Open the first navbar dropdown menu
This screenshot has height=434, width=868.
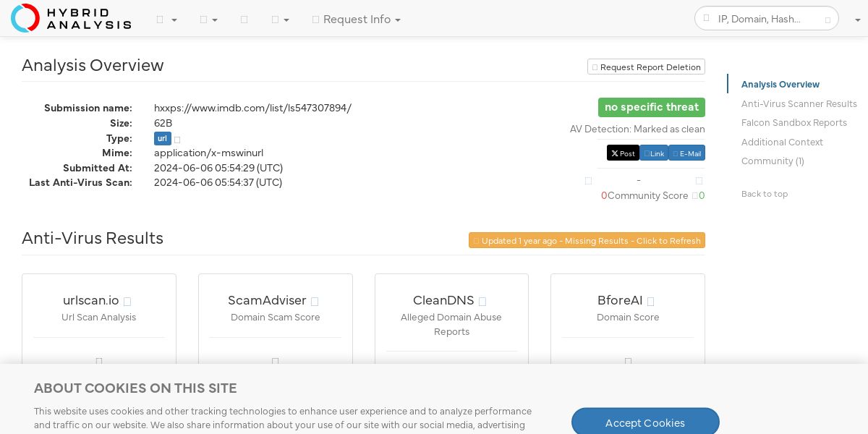pos(166,20)
